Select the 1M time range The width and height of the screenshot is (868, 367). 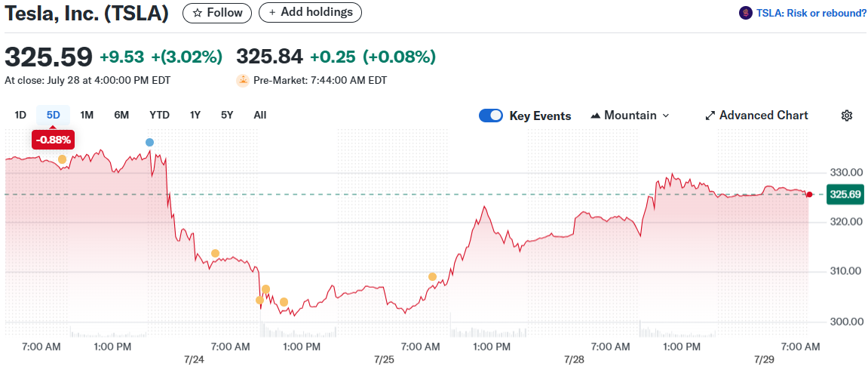87,116
